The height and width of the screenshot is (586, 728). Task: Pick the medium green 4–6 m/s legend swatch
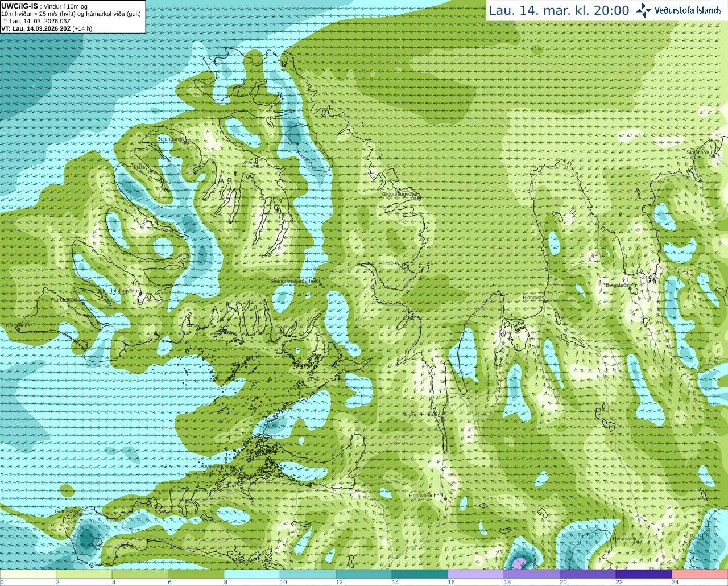[x=140, y=574]
